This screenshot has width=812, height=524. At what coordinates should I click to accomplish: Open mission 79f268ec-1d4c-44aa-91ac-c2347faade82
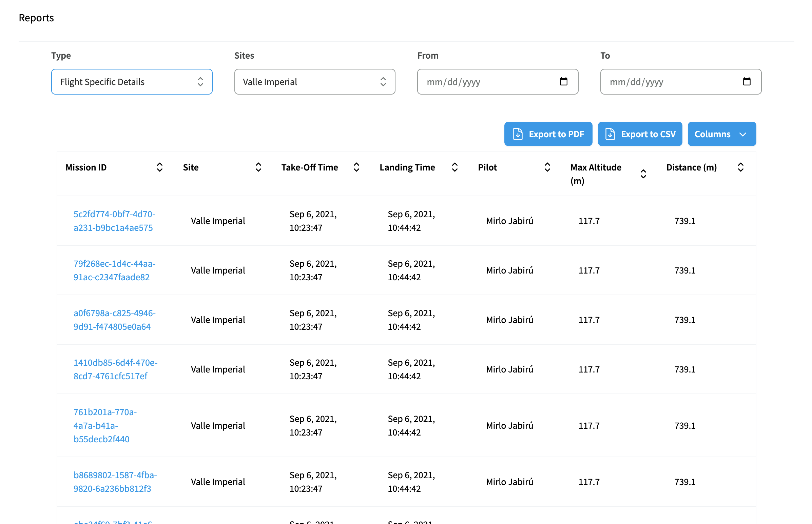click(114, 270)
